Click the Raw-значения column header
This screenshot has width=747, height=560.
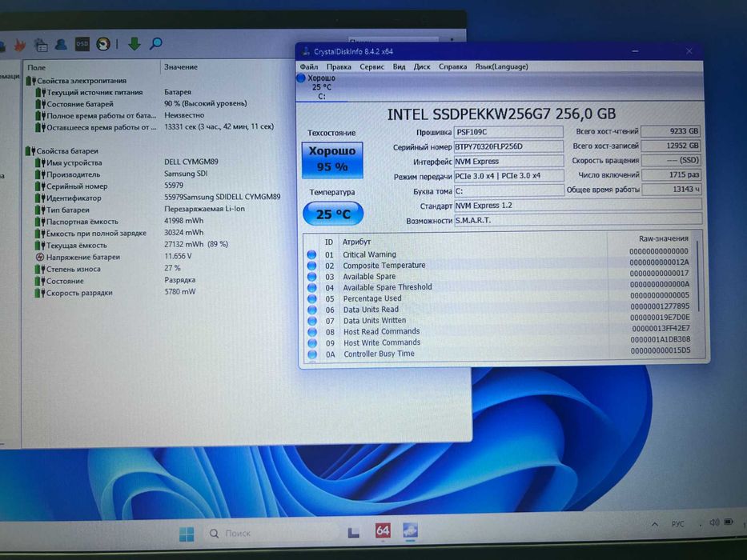(663, 238)
